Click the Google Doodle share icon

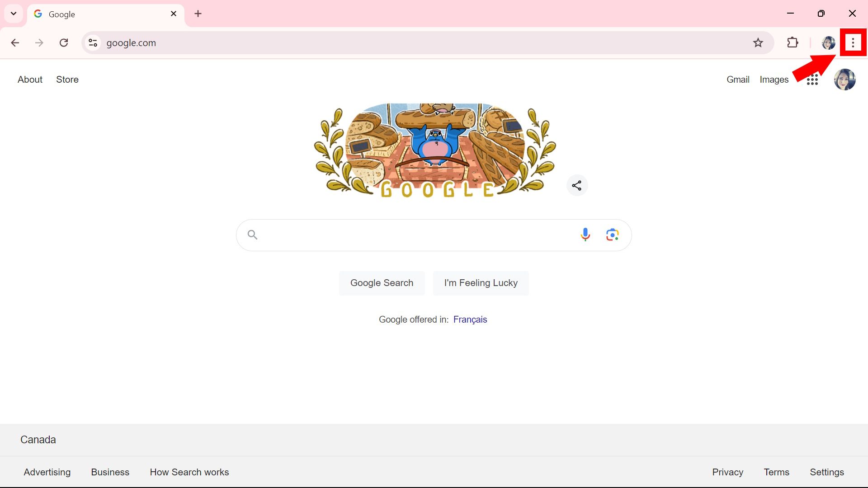click(576, 185)
